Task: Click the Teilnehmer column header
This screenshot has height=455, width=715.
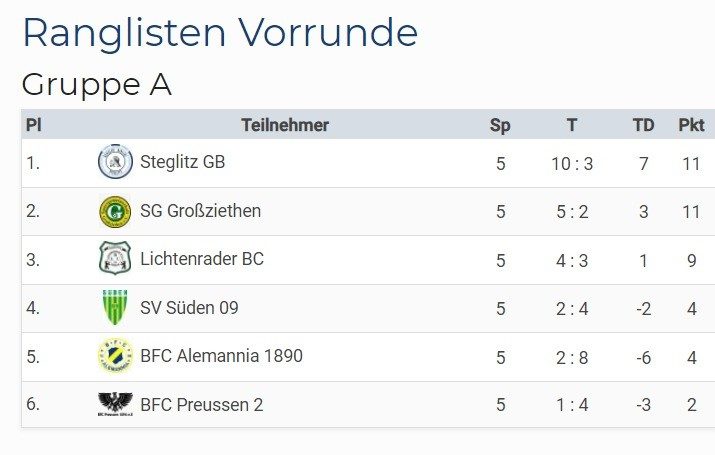Action: click(285, 125)
